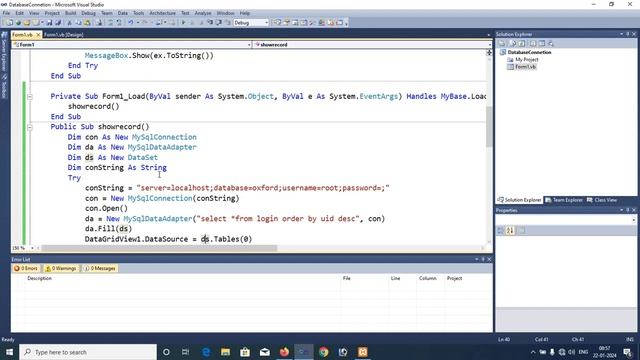
Task: Click the New Project toolbar icon
Action: pyautogui.click(x=9, y=23)
